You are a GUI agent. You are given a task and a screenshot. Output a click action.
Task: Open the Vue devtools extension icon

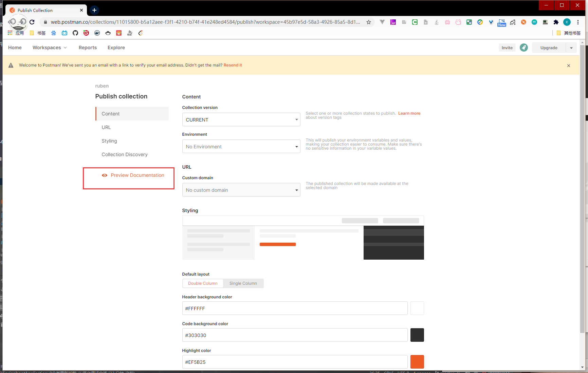pos(382,22)
